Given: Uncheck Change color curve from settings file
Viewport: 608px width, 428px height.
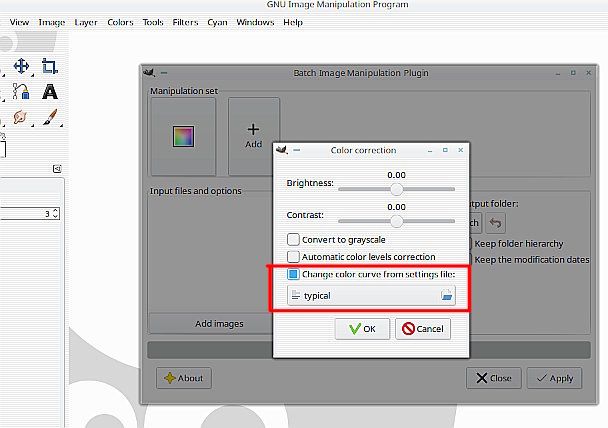Looking at the screenshot, I should (x=293, y=274).
